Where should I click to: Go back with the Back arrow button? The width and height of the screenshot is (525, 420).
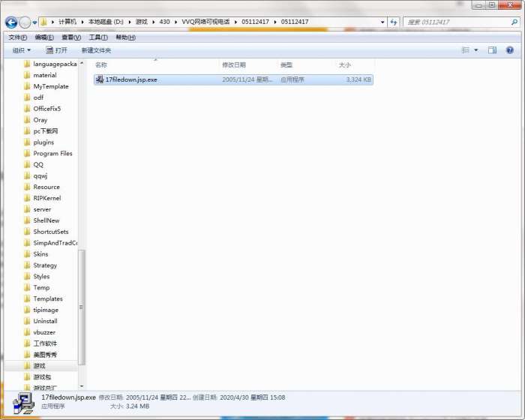[11, 22]
